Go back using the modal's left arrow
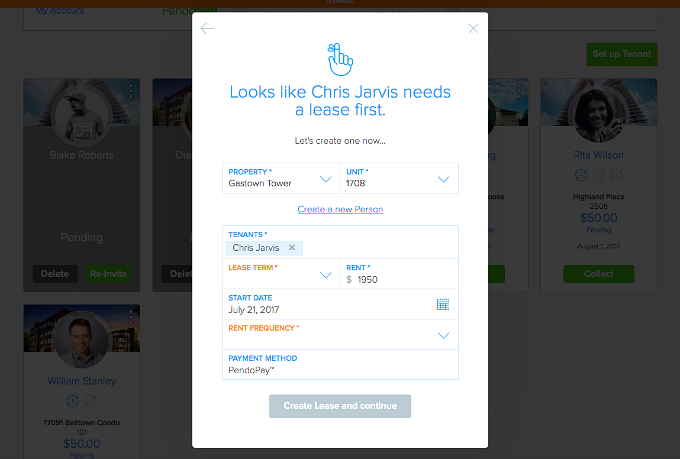Image resolution: width=680 pixels, height=459 pixels. click(x=207, y=29)
